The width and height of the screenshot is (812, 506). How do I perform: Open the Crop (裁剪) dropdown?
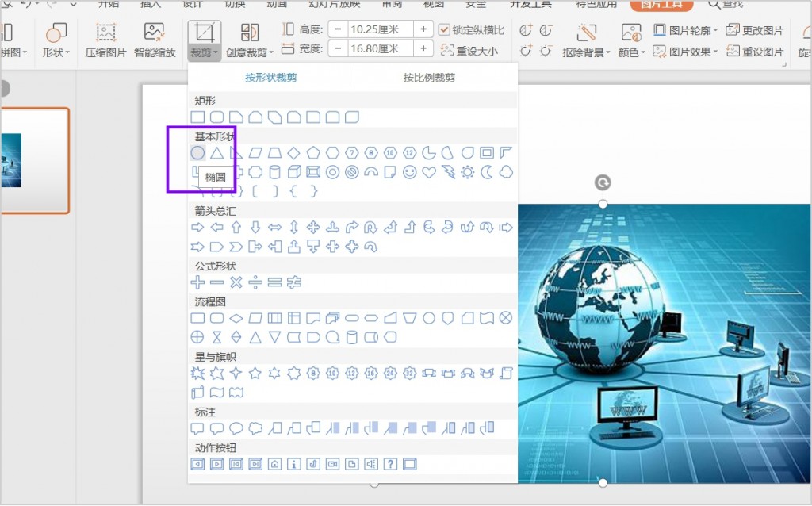pyautogui.click(x=204, y=53)
